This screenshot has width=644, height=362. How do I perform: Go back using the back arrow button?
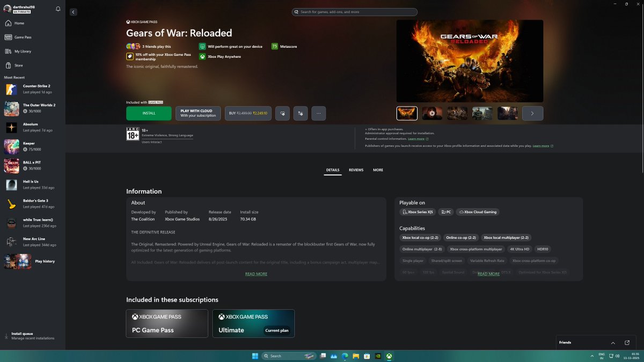(x=74, y=12)
